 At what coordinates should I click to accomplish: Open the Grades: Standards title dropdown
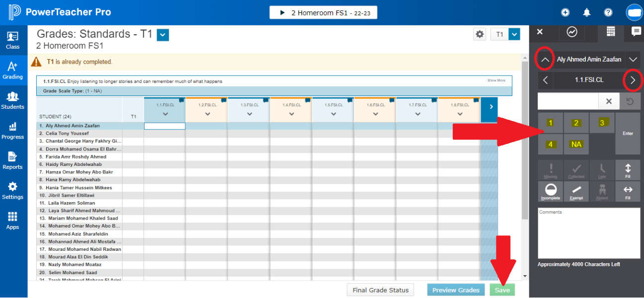coord(163,35)
